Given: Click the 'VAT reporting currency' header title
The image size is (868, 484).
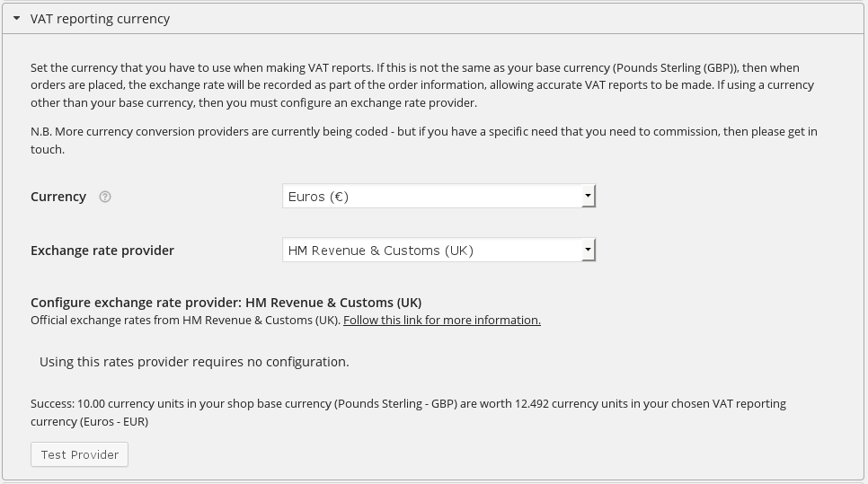Looking at the screenshot, I should pyautogui.click(x=101, y=19).
